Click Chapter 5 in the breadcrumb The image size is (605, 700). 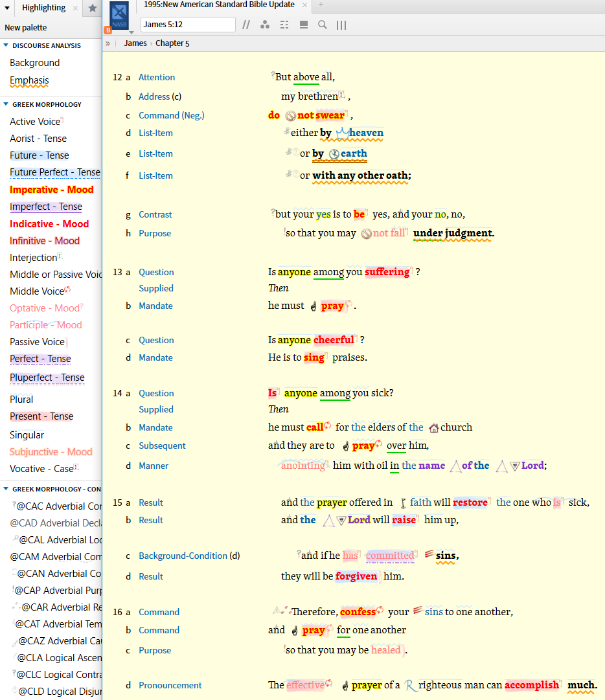172,43
